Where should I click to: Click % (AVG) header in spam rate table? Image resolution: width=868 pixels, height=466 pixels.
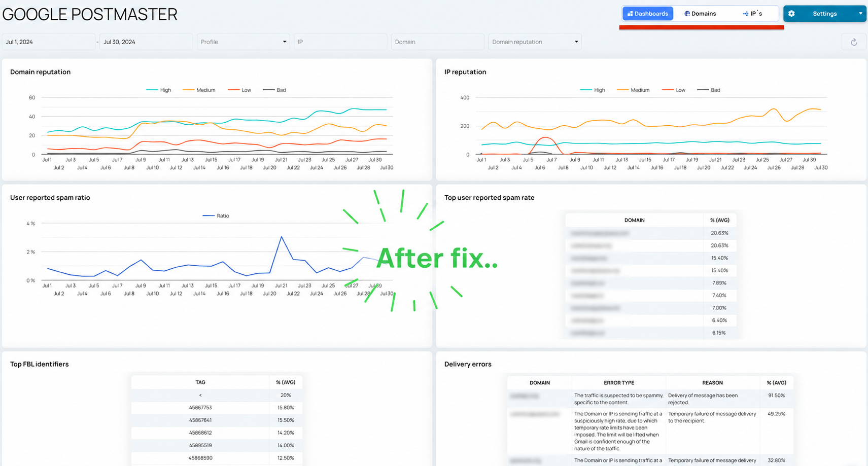tap(719, 220)
